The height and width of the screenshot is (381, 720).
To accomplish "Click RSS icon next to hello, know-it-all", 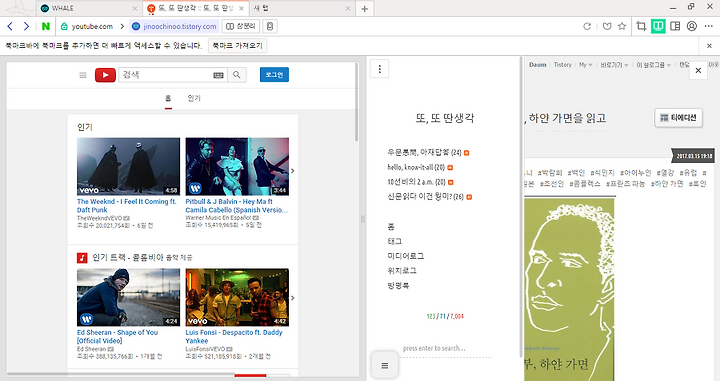I will (450, 168).
